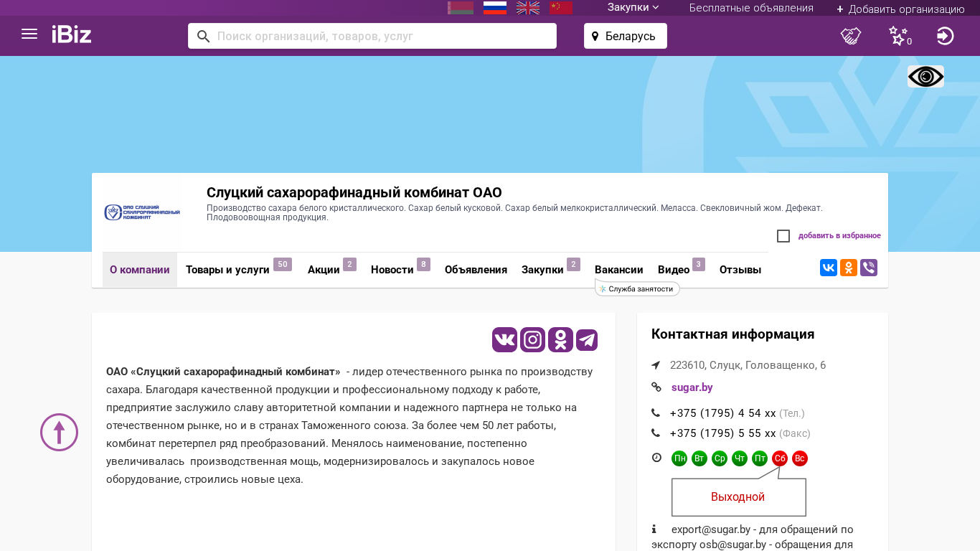Image resolution: width=980 pixels, height=551 pixels.
Task: Click address '223610, Слуцк, Головащенко, 6'
Action: [x=748, y=365]
